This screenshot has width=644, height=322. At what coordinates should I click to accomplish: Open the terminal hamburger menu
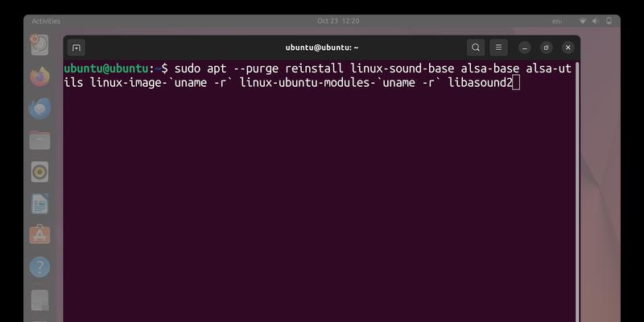point(498,47)
